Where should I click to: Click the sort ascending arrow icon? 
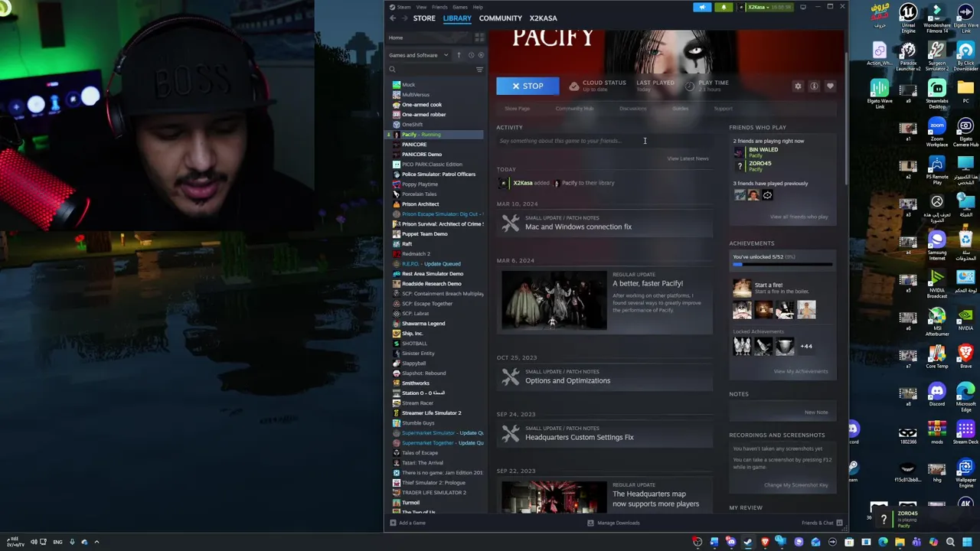click(459, 55)
